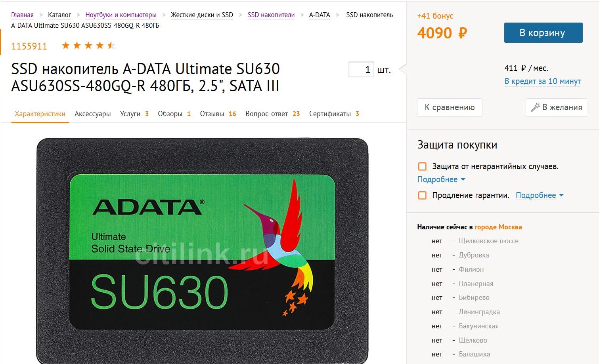Select the Аксессуары tab
The image size is (599, 364).
93,114
